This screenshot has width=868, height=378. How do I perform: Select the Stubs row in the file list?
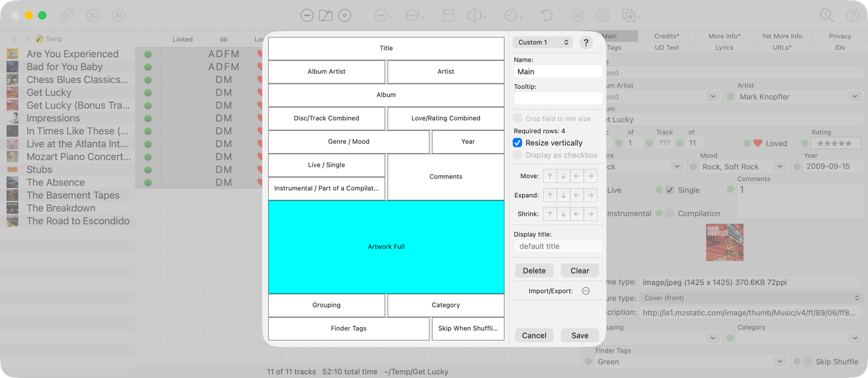click(68, 169)
